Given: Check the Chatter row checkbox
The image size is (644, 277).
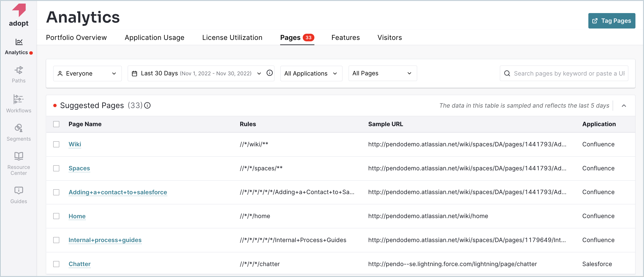Looking at the screenshot, I should [x=56, y=264].
